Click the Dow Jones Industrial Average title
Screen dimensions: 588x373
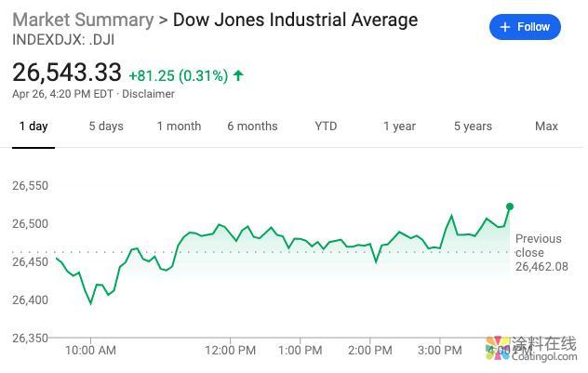pos(296,20)
